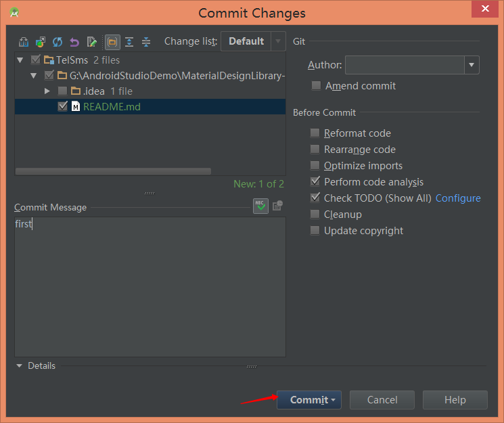The height and width of the screenshot is (423, 504).
Task: Enable Rearrange code option
Action: pos(315,150)
